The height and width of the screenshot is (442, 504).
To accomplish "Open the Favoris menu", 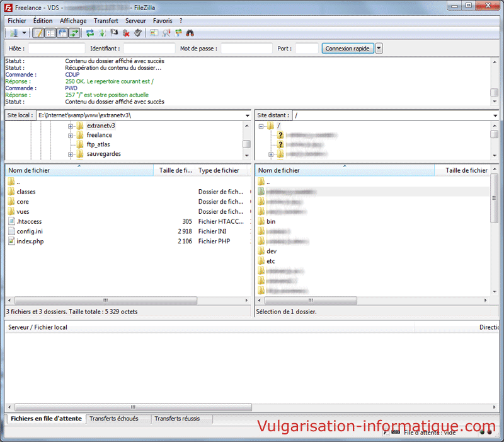I will (163, 21).
